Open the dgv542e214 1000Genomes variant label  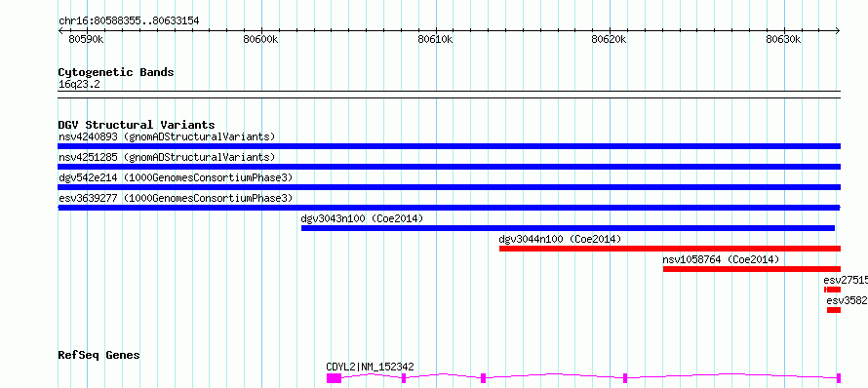point(176,177)
